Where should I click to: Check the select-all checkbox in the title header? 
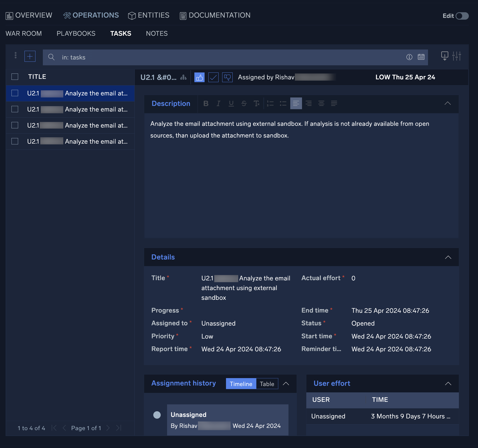tap(15, 77)
